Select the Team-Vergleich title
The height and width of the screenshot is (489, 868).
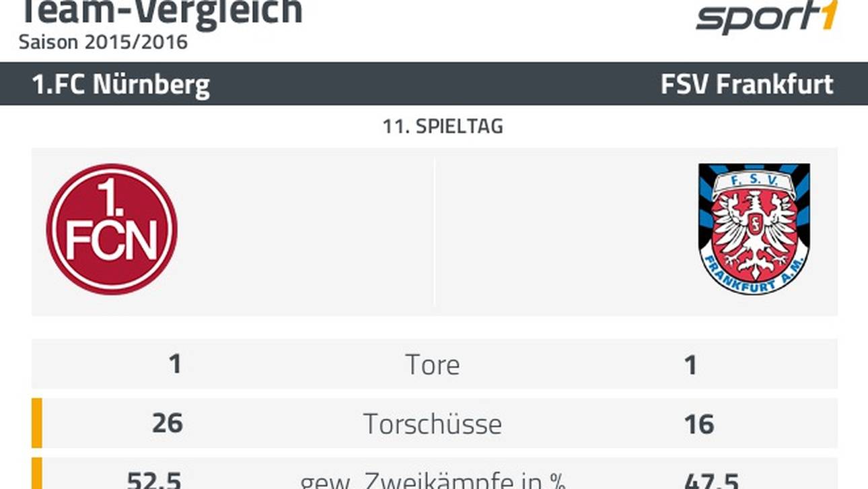(x=161, y=12)
